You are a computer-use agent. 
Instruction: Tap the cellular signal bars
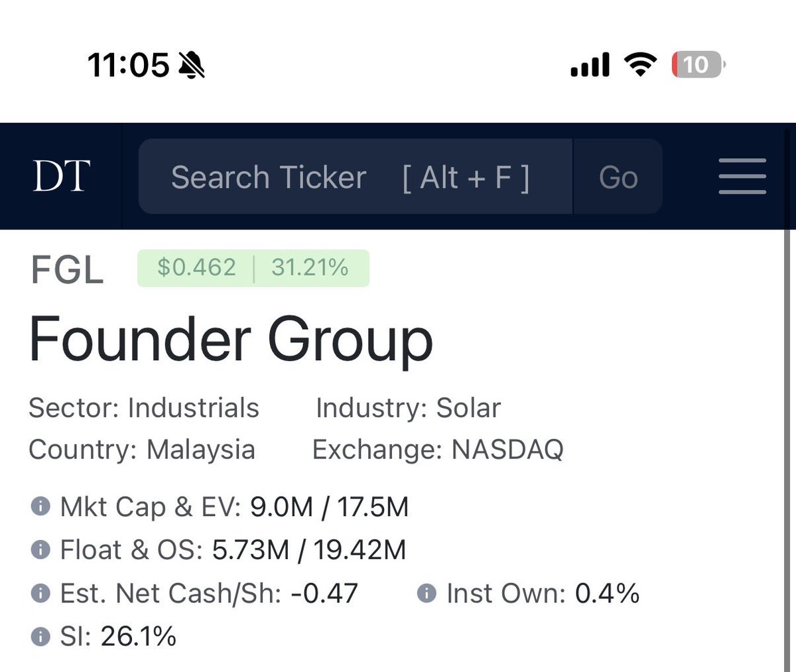590,66
